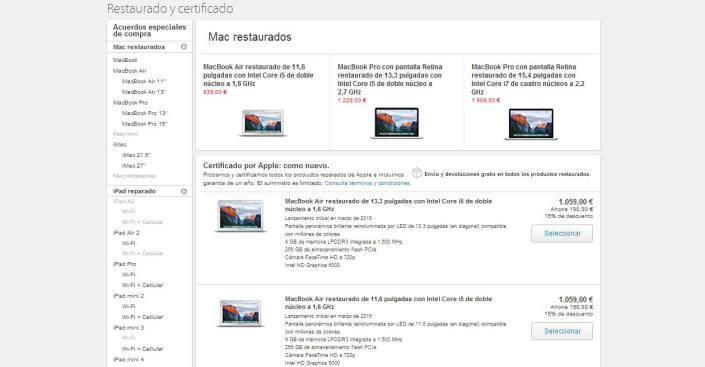Open Consulta términos y condiciones link
The image size is (705, 367).
click(x=367, y=183)
